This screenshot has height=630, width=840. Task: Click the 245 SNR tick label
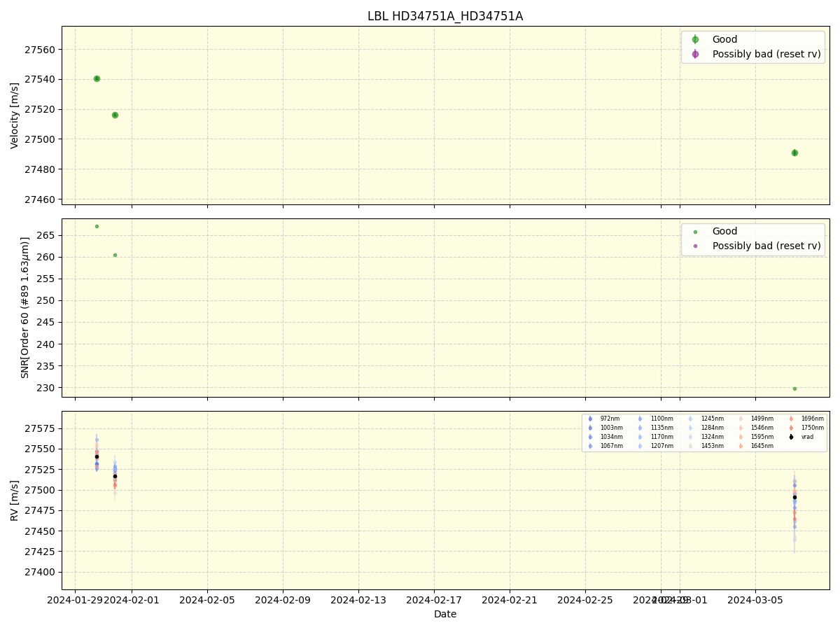[x=47, y=323]
